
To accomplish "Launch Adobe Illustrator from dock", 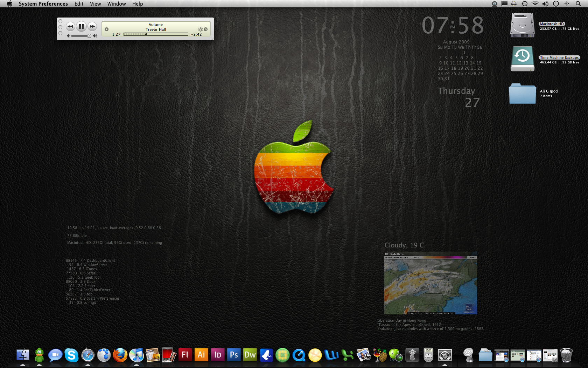I will [201, 355].
